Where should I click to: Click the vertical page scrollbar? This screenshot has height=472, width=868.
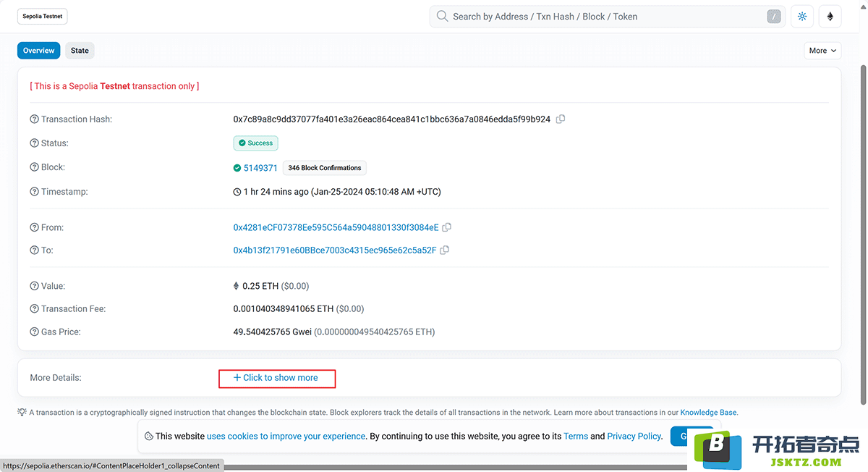(862, 234)
